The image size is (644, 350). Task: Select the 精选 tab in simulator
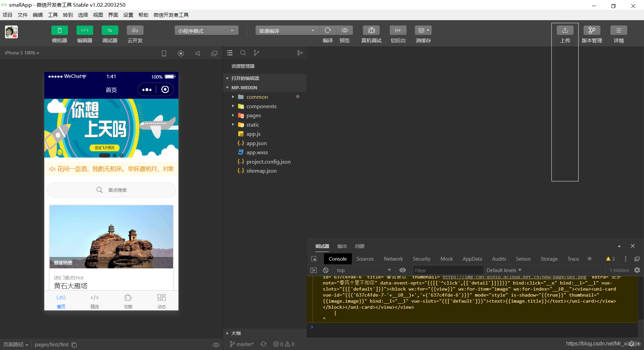(95, 301)
